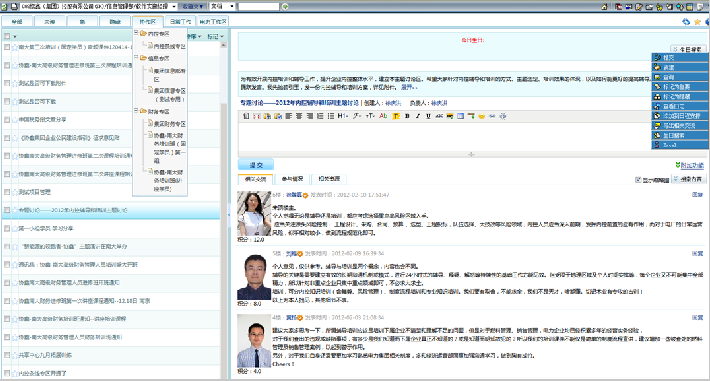This screenshot has width=710, height=381.
Task: Click the yellow star favorite icon
Action: 698,21
